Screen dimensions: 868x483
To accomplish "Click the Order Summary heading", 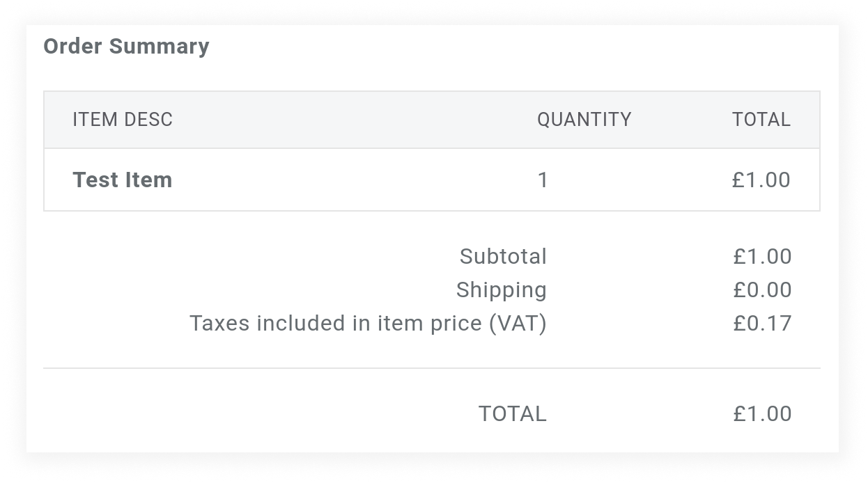I will (x=126, y=47).
